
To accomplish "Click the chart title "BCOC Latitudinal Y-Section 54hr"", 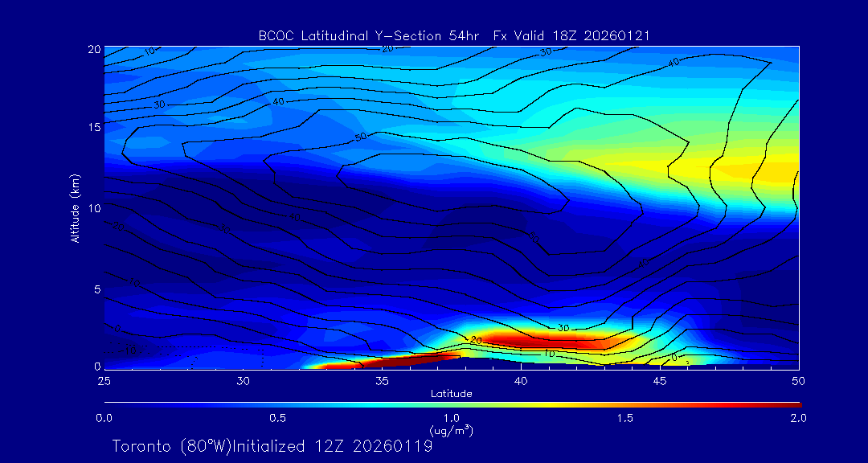I will [371, 36].
